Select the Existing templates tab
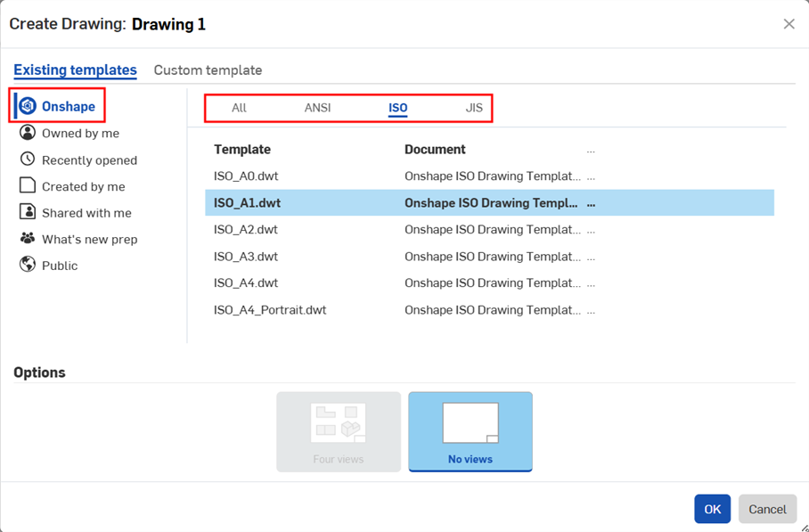The image size is (809, 532). (x=75, y=70)
